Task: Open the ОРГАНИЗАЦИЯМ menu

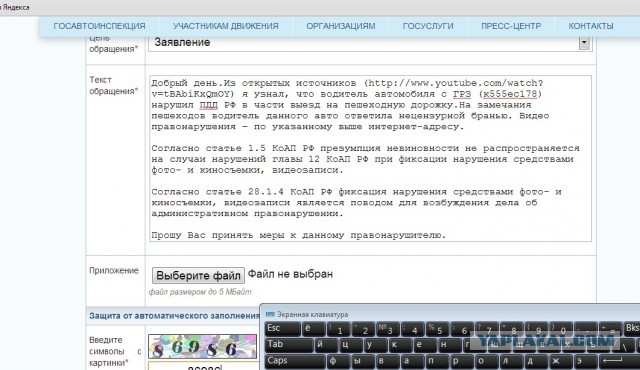Action: click(x=341, y=26)
